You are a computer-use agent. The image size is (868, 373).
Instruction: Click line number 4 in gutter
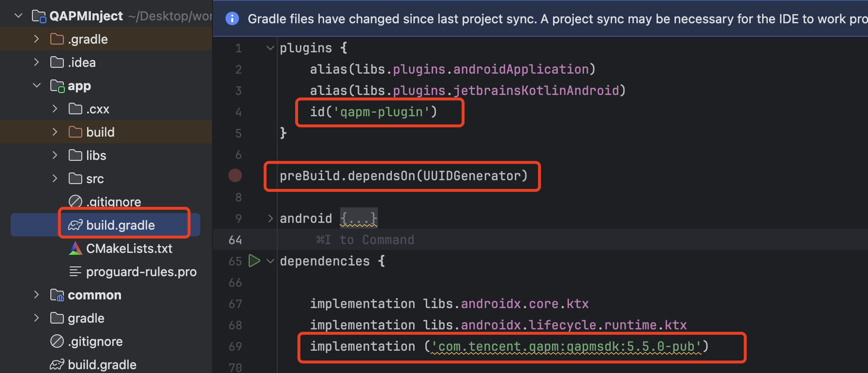[x=239, y=112]
